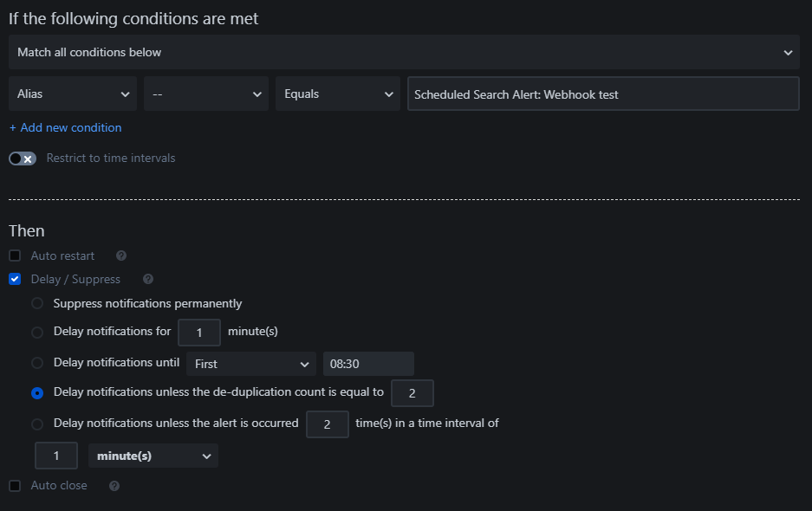Toggle Restrict to time intervals switch

click(23, 158)
